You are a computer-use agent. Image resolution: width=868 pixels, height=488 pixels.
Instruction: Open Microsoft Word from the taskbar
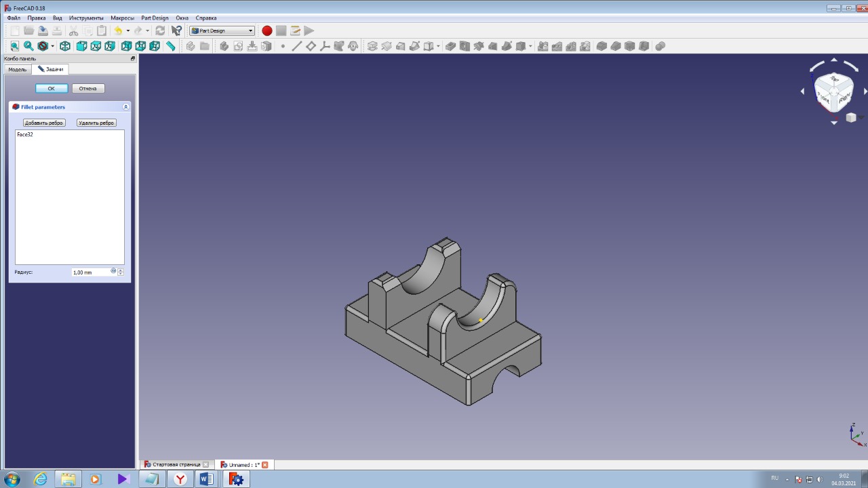coord(206,479)
